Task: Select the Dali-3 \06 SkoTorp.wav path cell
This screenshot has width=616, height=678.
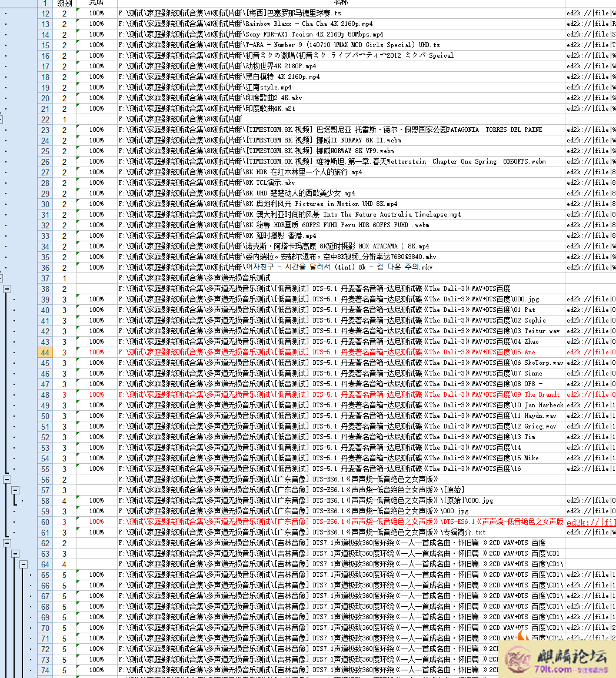Action: (341, 363)
